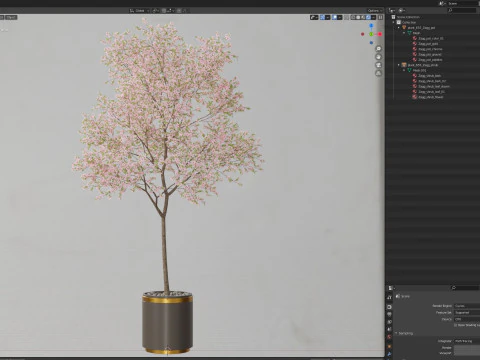
Task: Open the viewport shading options dropdown
Action: [x=373, y=17]
